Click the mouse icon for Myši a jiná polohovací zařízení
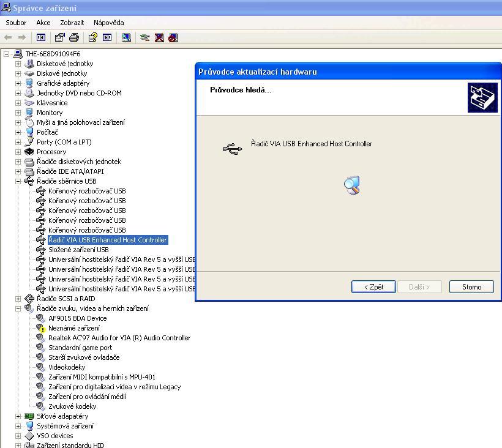502x448 pixels. pyautogui.click(x=29, y=122)
